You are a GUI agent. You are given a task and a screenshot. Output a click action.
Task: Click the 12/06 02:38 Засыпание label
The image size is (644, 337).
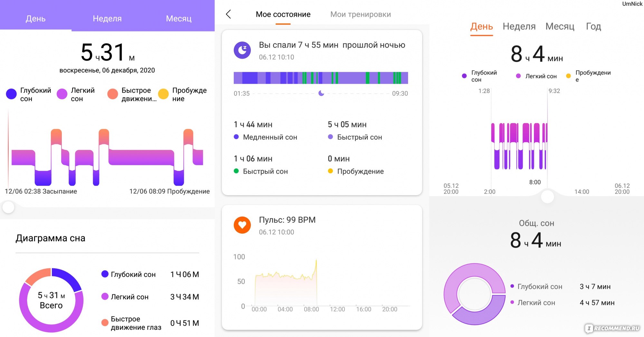(41, 191)
